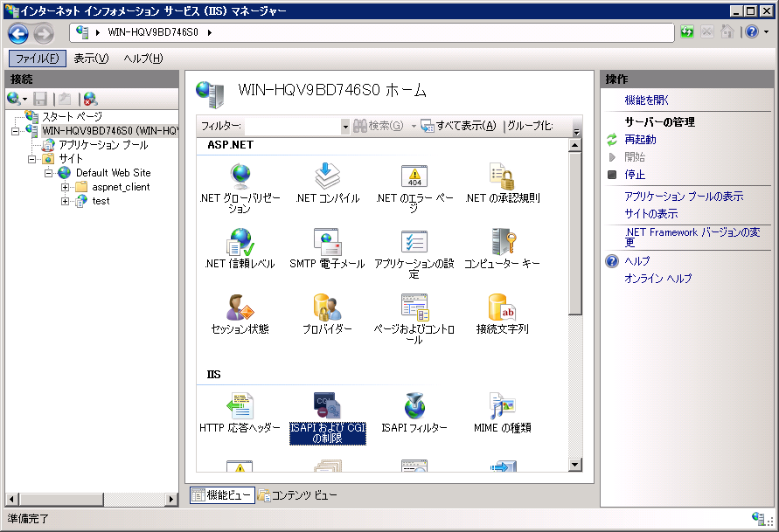The height and width of the screenshot is (532, 779).
Task: Collapse the サイト tree node
Action: point(31,159)
